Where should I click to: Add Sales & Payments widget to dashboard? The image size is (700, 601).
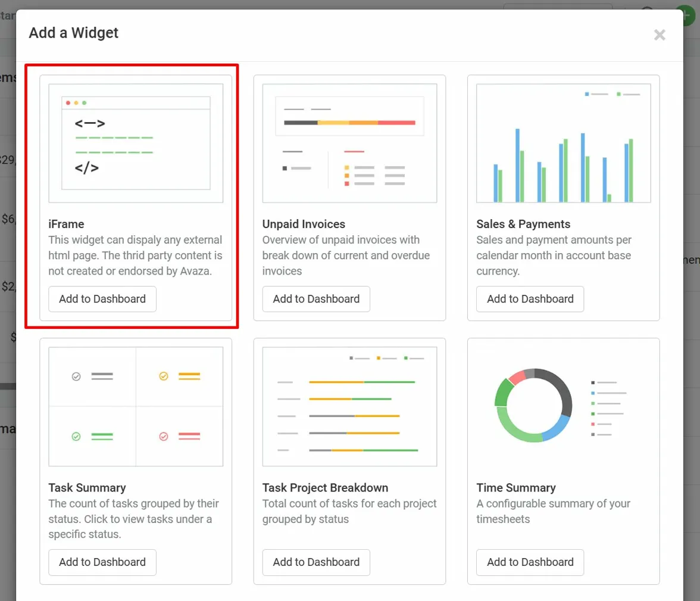click(530, 299)
